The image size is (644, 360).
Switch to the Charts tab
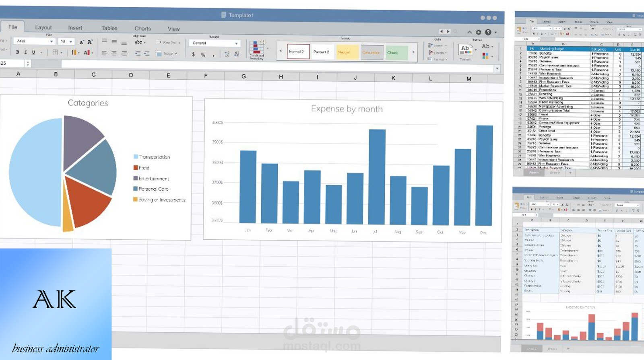coord(142,29)
